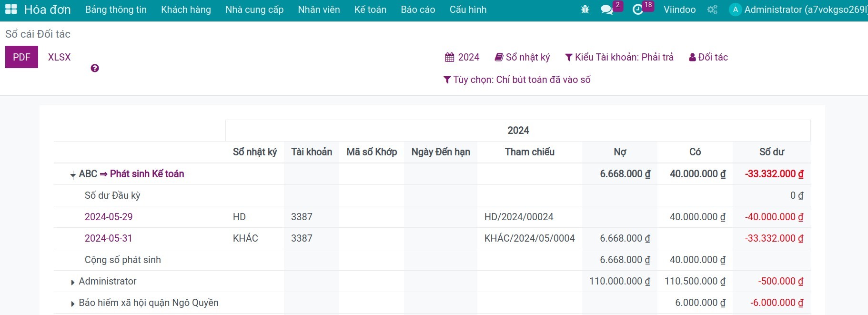The height and width of the screenshot is (315, 868).
Task: Click the Mã số Khớp column header
Action: coord(372,152)
